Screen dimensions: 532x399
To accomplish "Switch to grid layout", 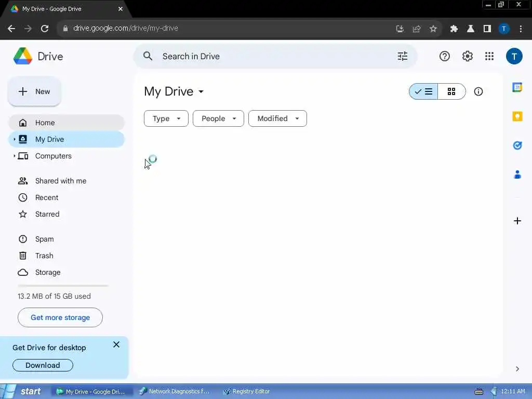I will click(451, 91).
